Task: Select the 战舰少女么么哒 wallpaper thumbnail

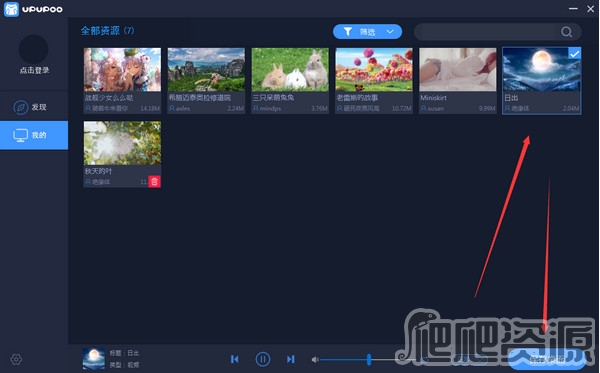Action: pyautogui.click(x=122, y=70)
